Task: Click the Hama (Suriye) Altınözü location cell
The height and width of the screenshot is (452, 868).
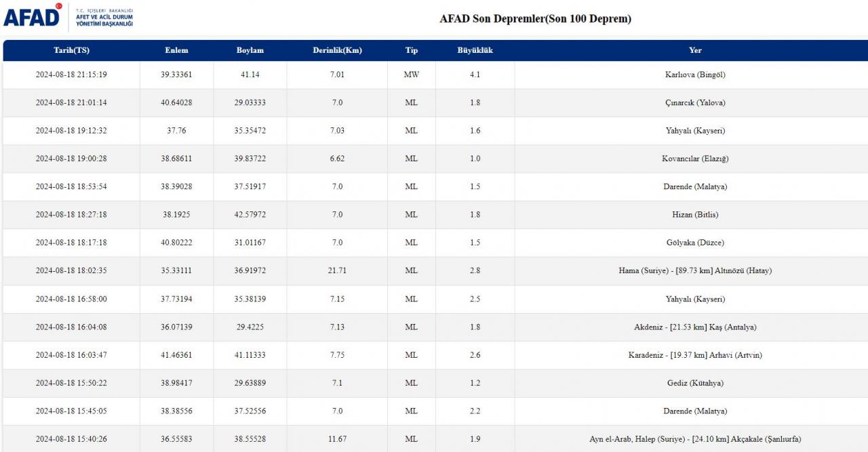Action: pos(695,271)
